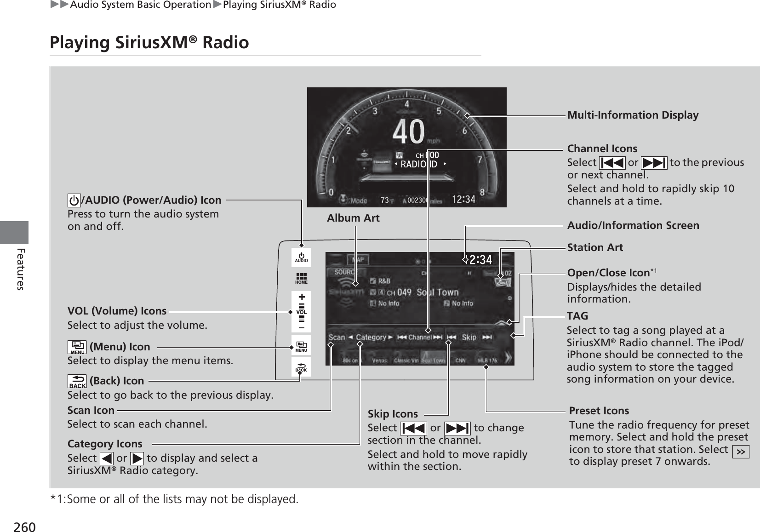Click the power symbol beside '/AUDIO' heading
Image resolution: width=760 pixels, height=532 pixels.
coord(74,200)
